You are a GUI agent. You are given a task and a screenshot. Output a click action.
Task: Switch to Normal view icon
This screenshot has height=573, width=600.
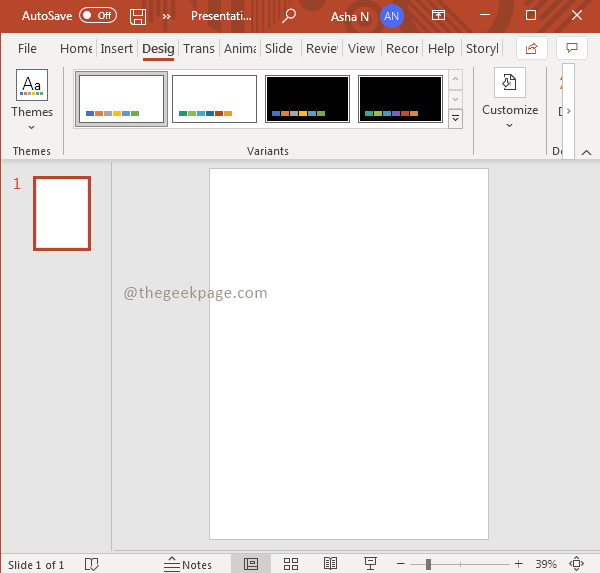click(251, 564)
